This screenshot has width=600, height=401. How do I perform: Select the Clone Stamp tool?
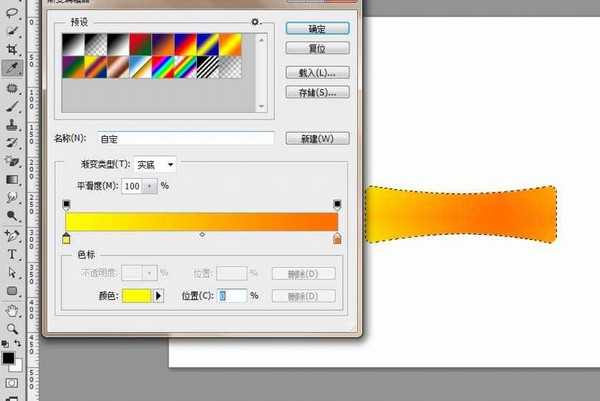click(14, 126)
